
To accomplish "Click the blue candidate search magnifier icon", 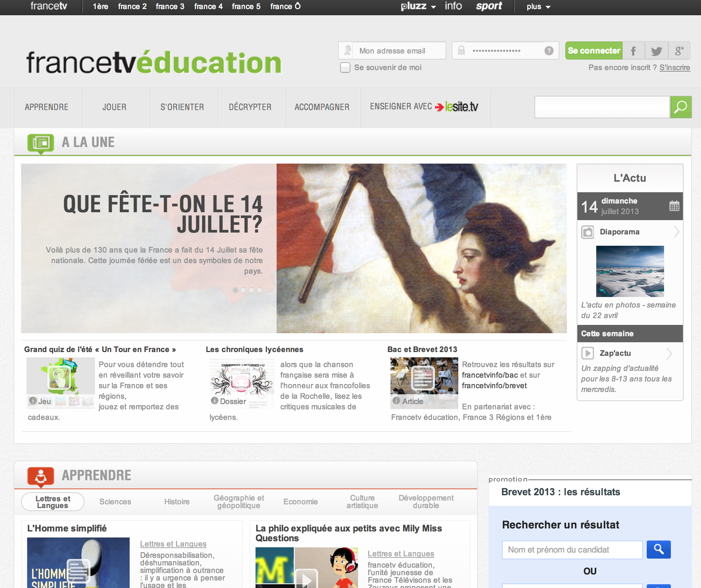I will (x=658, y=550).
